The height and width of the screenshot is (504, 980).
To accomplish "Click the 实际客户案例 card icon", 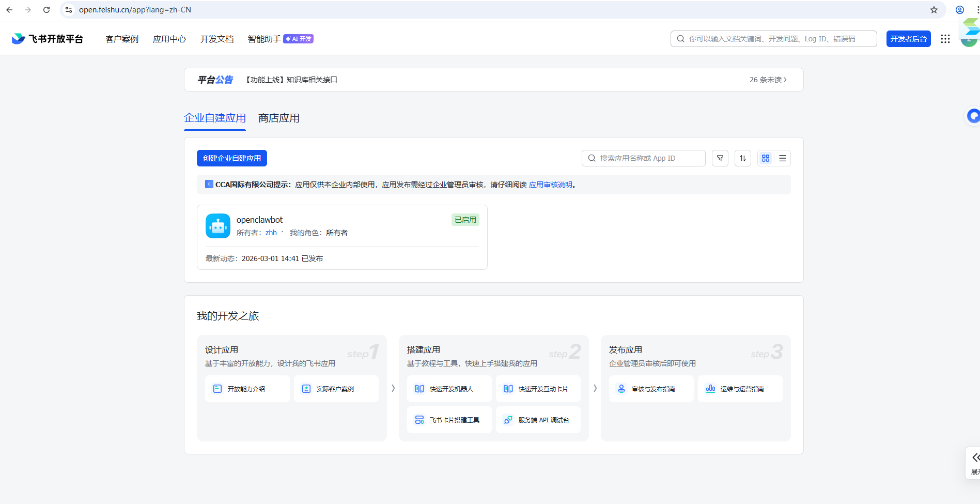I will (x=306, y=389).
